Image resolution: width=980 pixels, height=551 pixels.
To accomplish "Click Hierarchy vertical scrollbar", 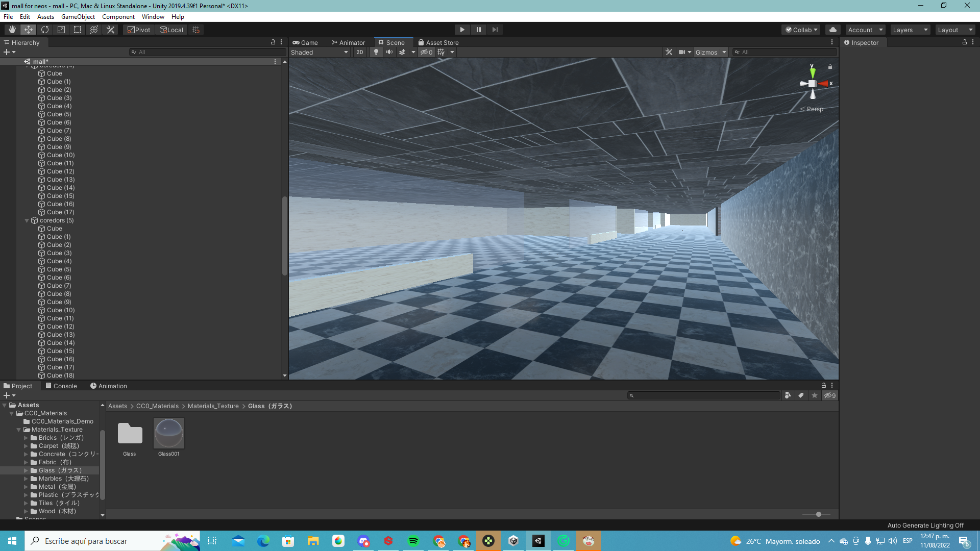I will tap(285, 236).
